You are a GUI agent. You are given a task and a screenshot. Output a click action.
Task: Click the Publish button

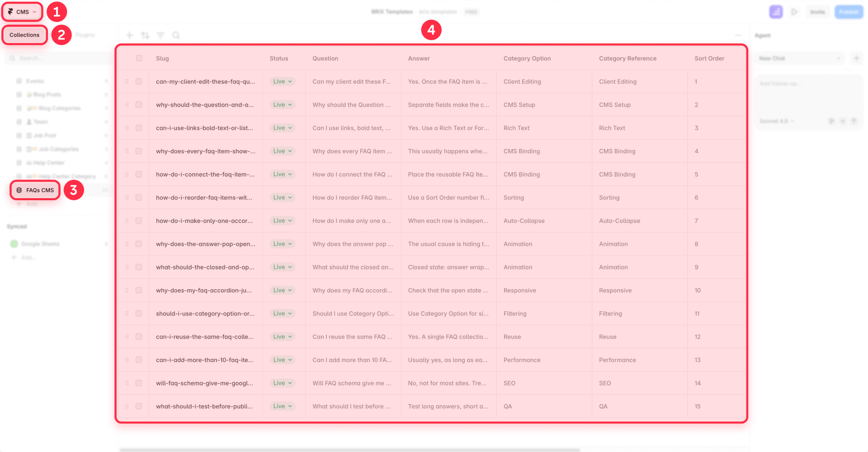click(x=849, y=12)
